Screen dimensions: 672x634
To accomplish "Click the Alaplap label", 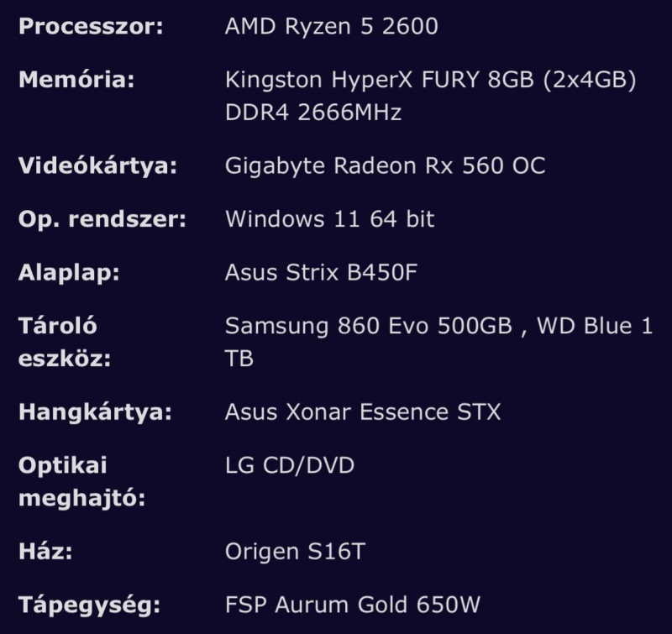I will tap(69, 273).
